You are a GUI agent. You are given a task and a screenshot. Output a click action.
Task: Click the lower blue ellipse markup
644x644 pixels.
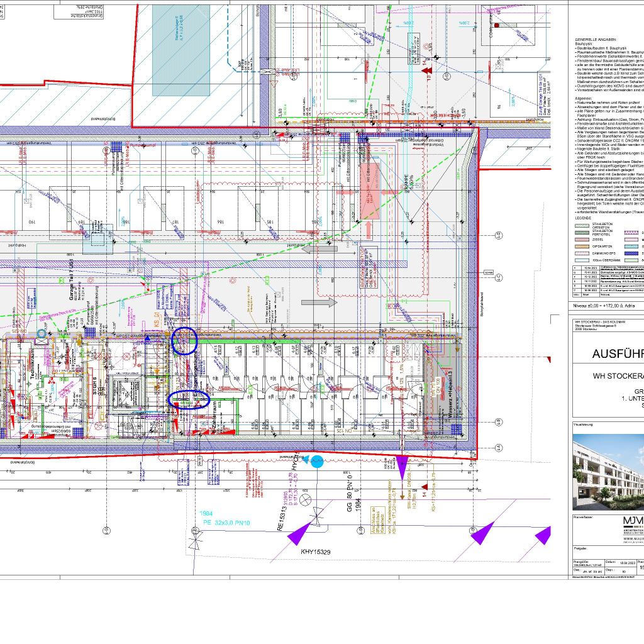point(189,399)
